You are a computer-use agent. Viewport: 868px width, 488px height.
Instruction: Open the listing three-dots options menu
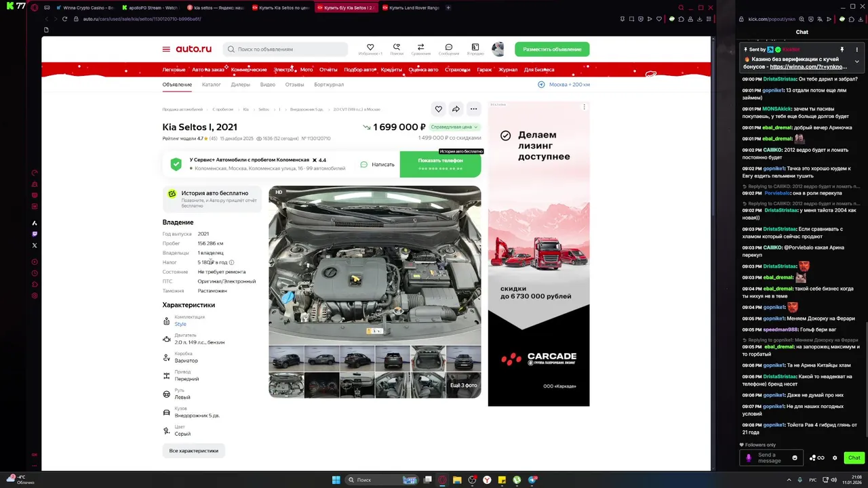(x=474, y=109)
